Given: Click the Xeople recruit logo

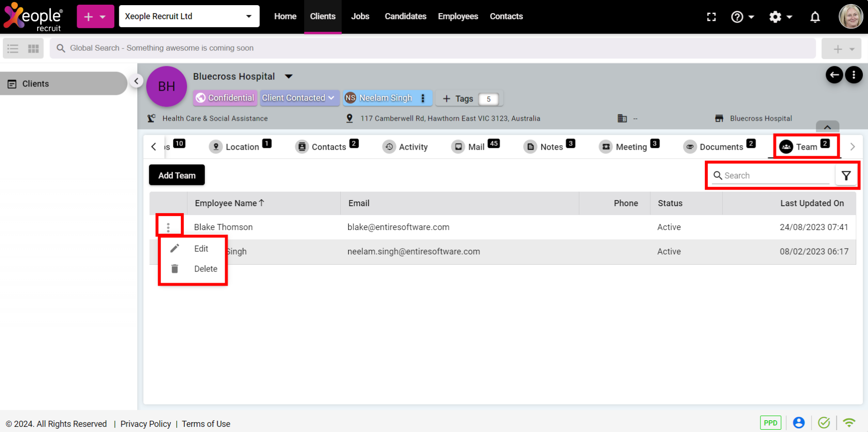Looking at the screenshot, I should [33, 17].
